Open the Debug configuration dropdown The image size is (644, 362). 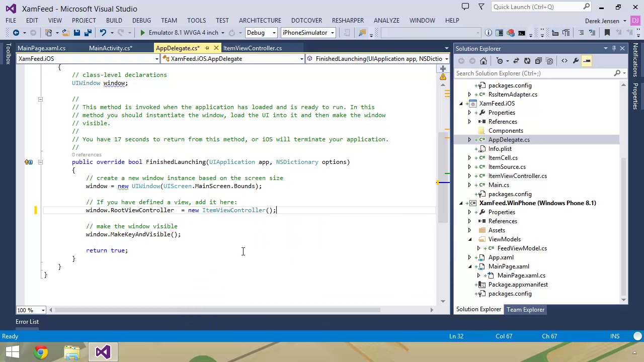pyautogui.click(x=274, y=33)
